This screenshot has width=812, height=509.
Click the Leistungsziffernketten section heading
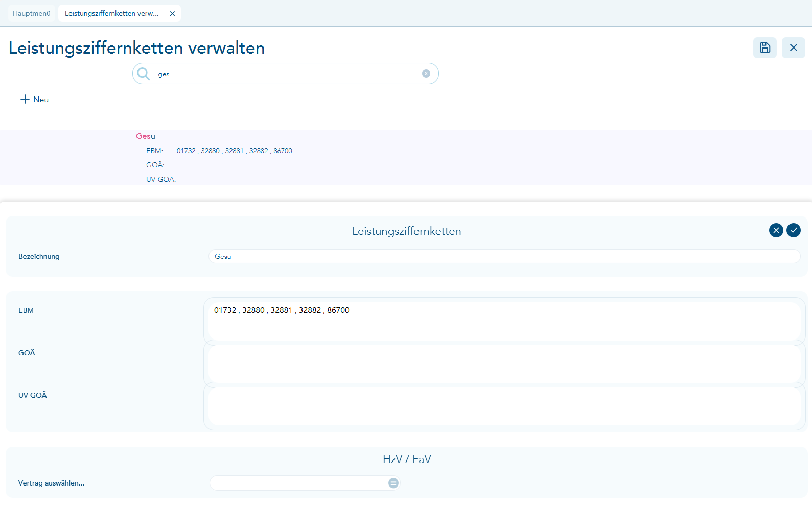pyautogui.click(x=407, y=231)
